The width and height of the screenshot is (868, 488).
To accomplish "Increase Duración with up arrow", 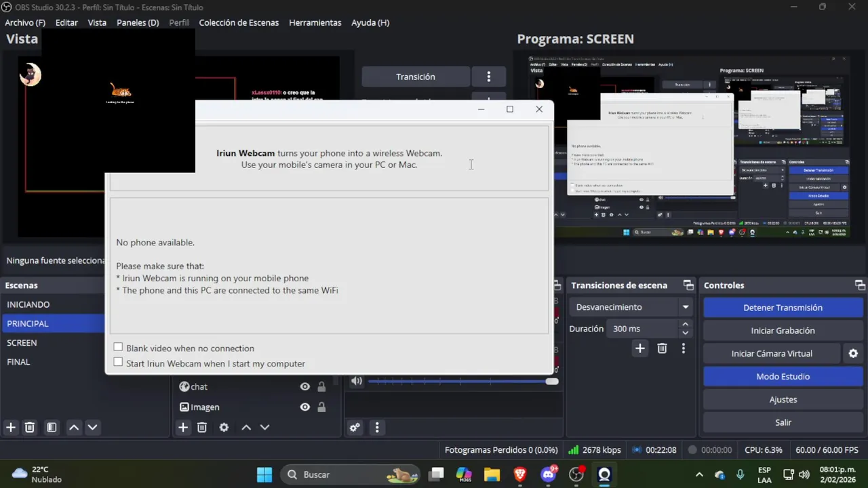I will (x=686, y=325).
